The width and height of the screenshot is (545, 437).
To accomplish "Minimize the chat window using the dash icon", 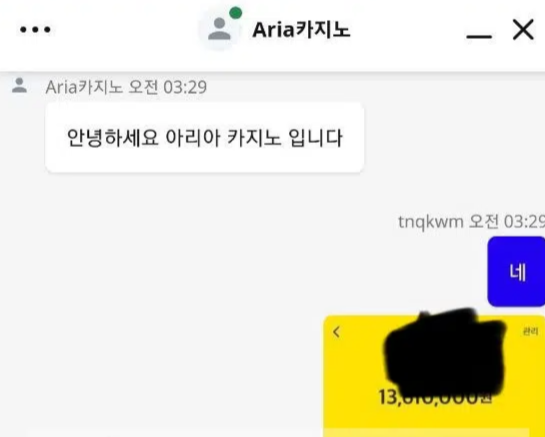I will click(x=479, y=36).
